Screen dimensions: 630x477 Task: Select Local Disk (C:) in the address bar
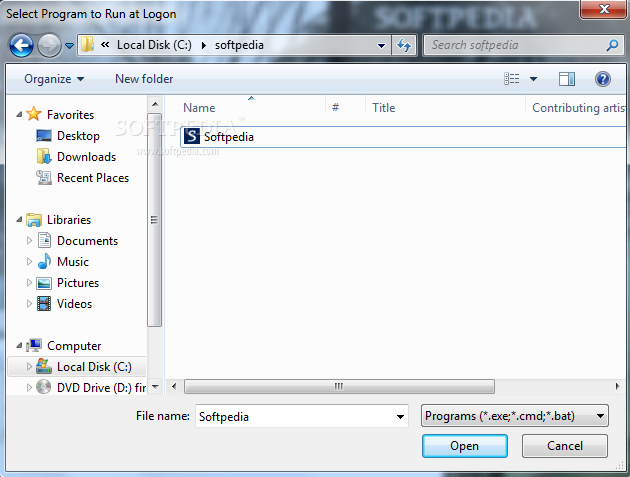click(x=154, y=45)
